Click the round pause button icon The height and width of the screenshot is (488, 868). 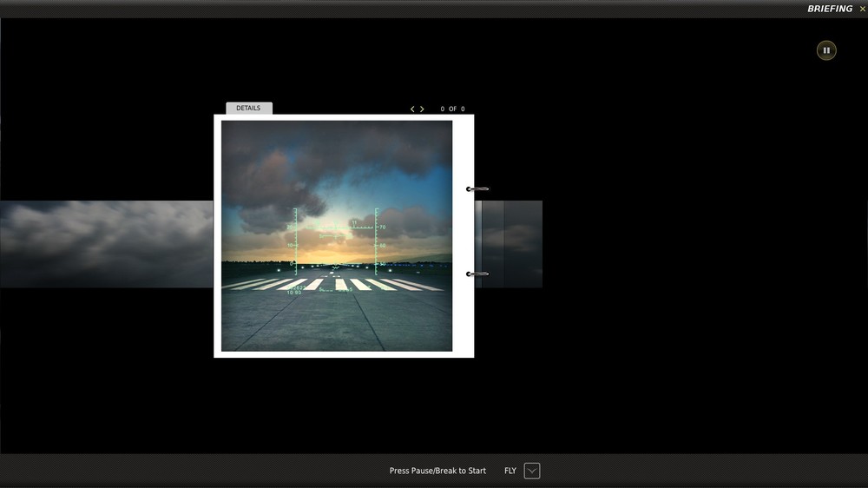point(826,50)
